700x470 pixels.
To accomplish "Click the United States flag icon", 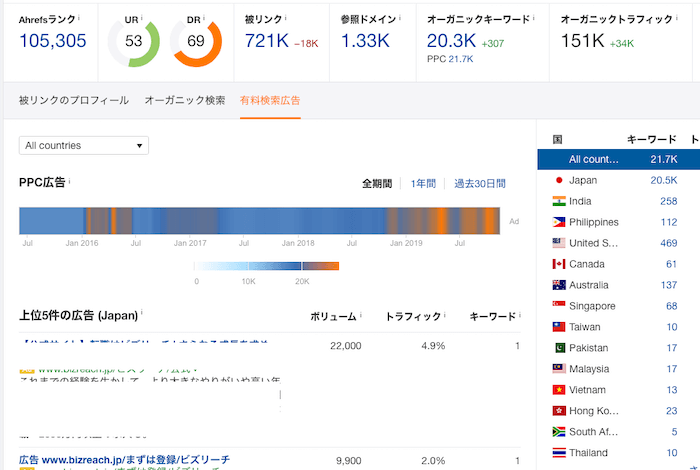I will click(559, 243).
